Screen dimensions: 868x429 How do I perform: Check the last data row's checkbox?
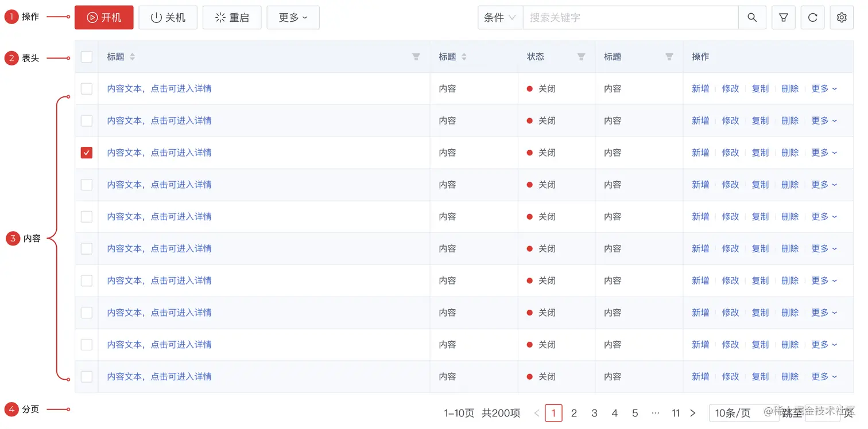point(87,377)
